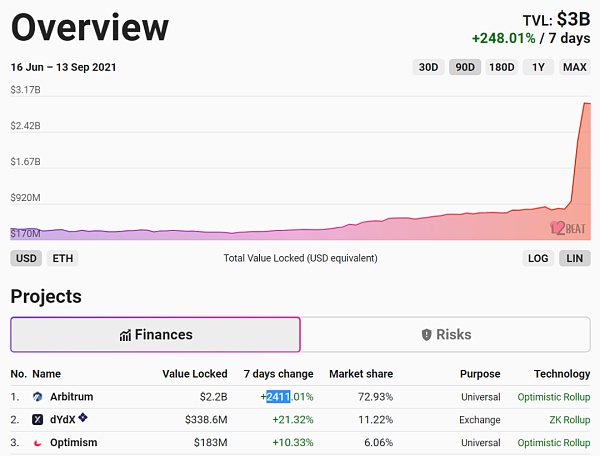
Task: Click the ZK Rollup technology link
Action: [569, 419]
